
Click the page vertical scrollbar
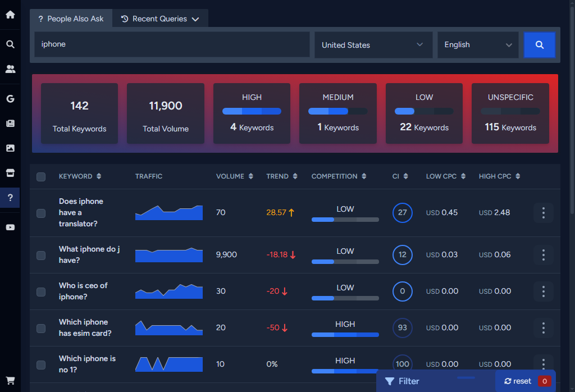coord(572,110)
